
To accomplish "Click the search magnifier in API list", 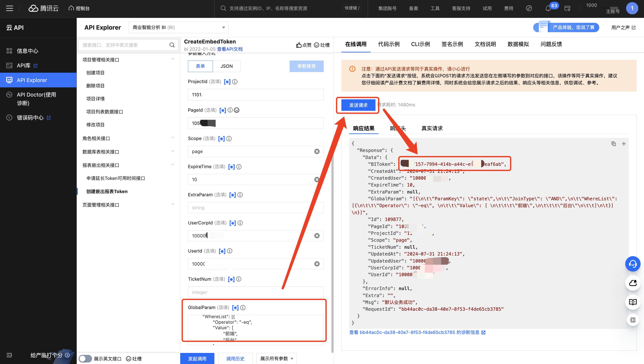I will point(172,45).
